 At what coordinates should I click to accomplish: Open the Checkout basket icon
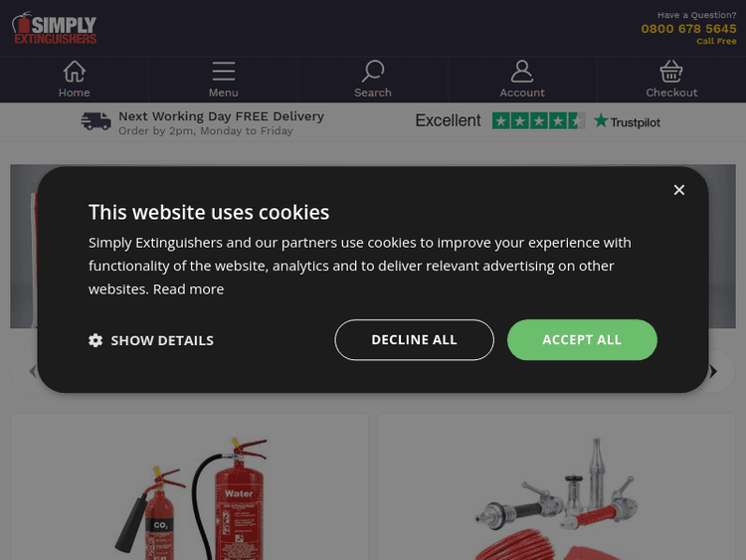point(671,72)
